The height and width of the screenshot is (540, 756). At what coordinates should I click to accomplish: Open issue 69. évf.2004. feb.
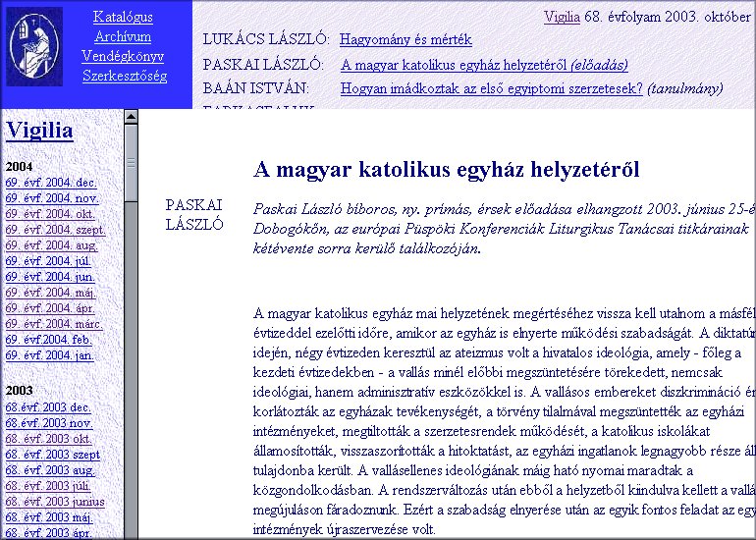click(49, 340)
